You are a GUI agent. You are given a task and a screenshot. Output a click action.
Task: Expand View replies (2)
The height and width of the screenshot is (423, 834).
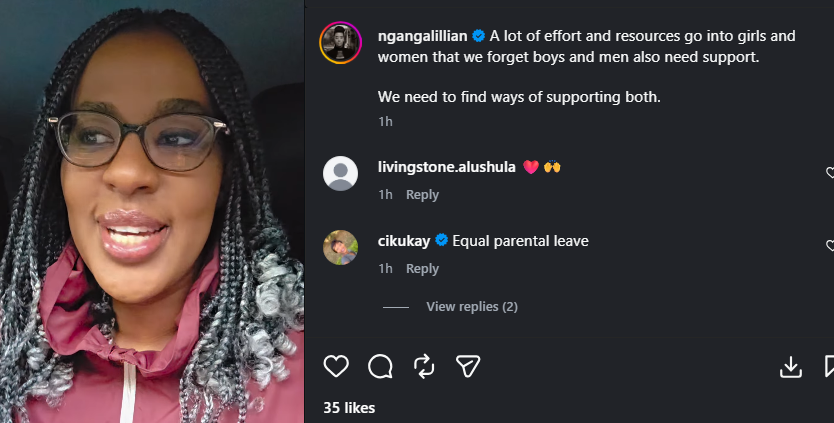(472, 306)
